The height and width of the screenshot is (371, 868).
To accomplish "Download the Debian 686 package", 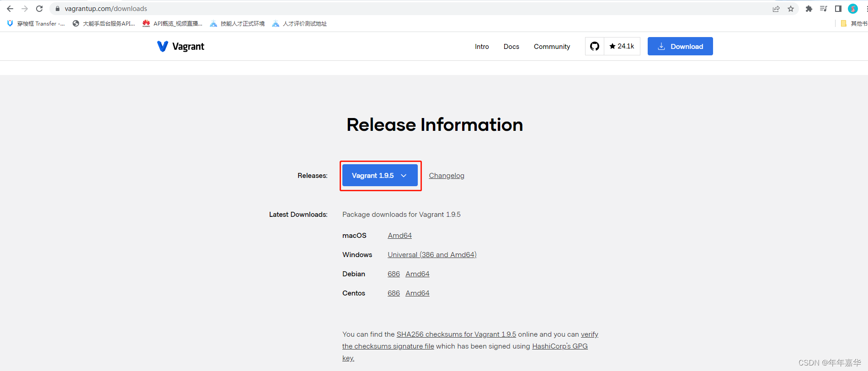I will click(x=394, y=274).
